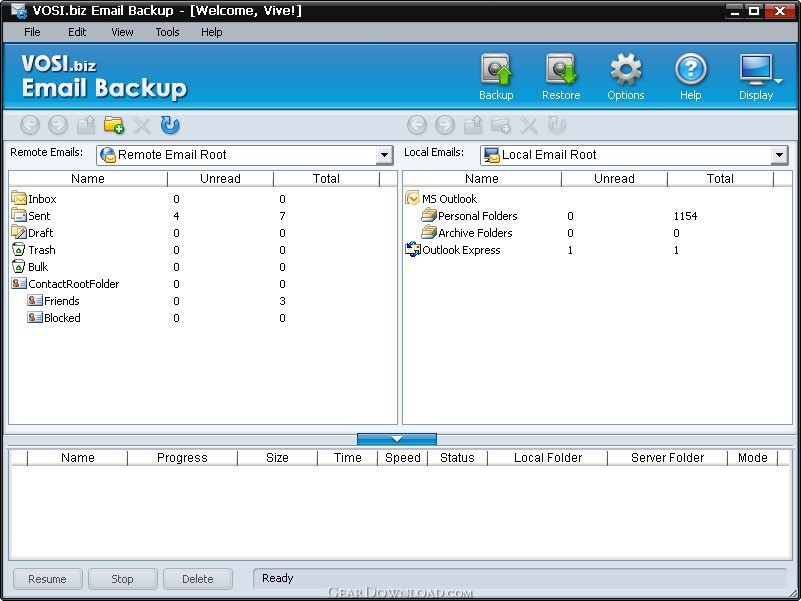Click the Delete button
The image size is (801, 601).
point(198,579)
